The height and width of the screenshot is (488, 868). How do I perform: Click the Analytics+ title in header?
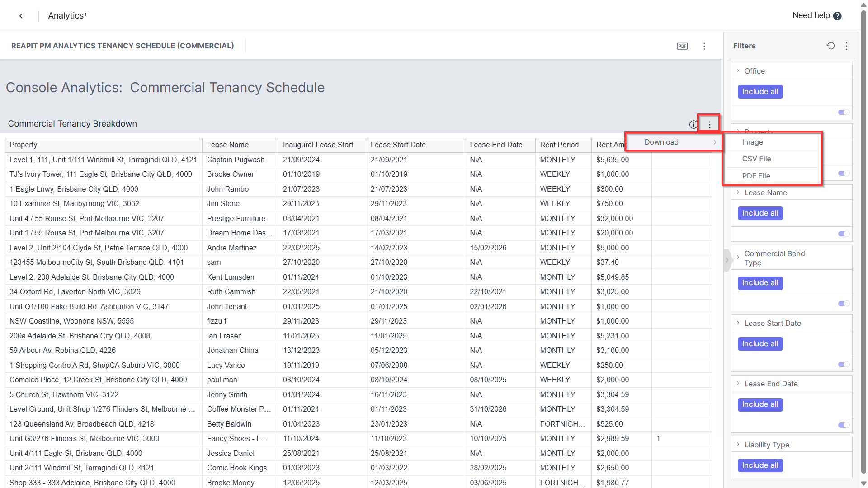(x=68, y=16)
